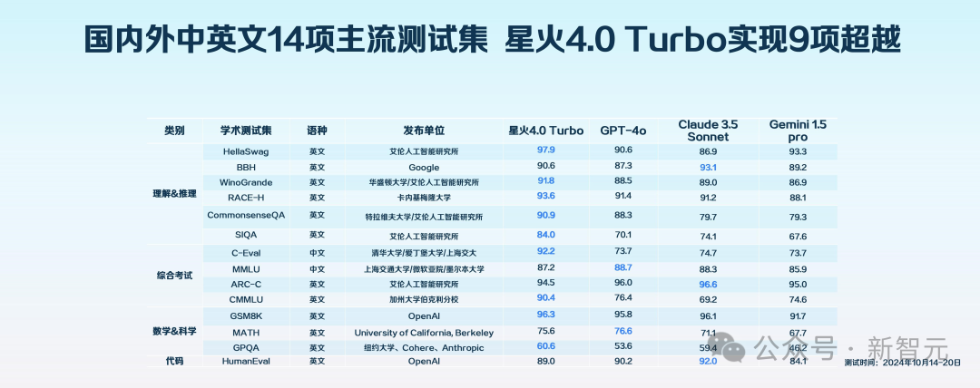Click 英文 language cell in HellaSwag row
This screenshot has height=388, width=980.
click(x=317, y=151)
